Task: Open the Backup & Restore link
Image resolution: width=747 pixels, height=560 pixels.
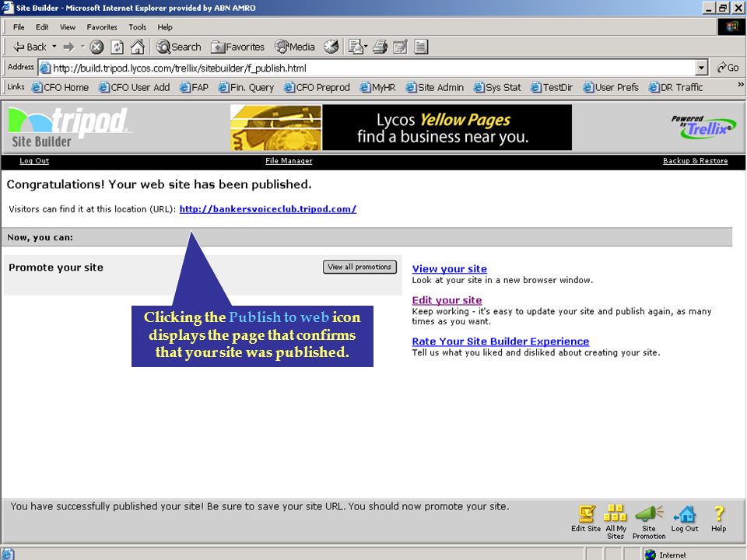Action: pyautogui.click(x=695, y=161)
